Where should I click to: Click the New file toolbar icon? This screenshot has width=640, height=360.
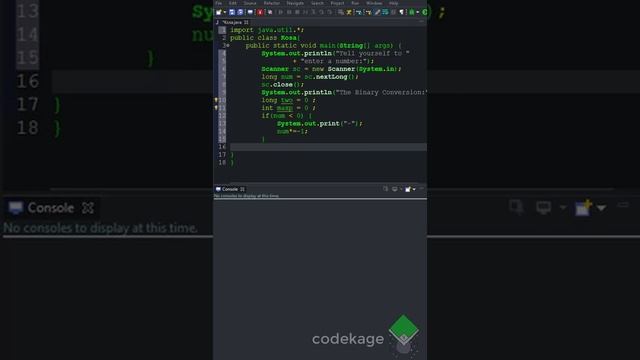[x=219, y=12]
